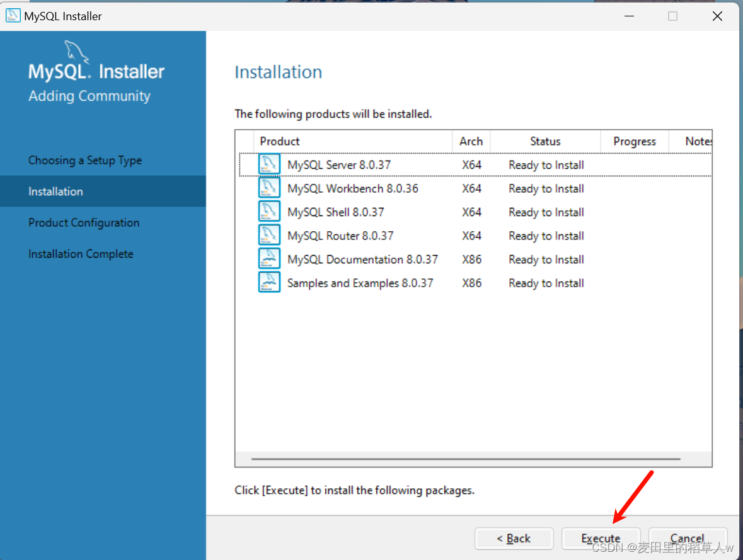Select the row text MySQL Workbench 8.0.36

tap(353, 188)
